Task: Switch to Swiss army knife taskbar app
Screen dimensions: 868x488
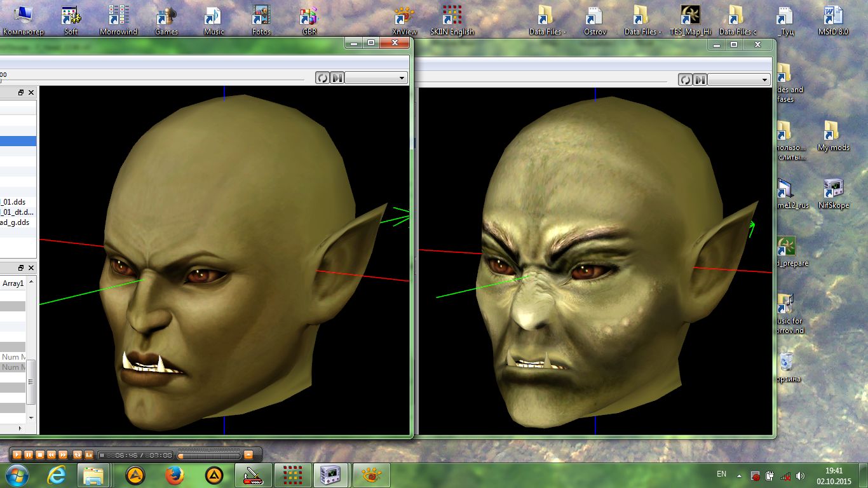Action: pyautogui.click(x=253, y=475)
